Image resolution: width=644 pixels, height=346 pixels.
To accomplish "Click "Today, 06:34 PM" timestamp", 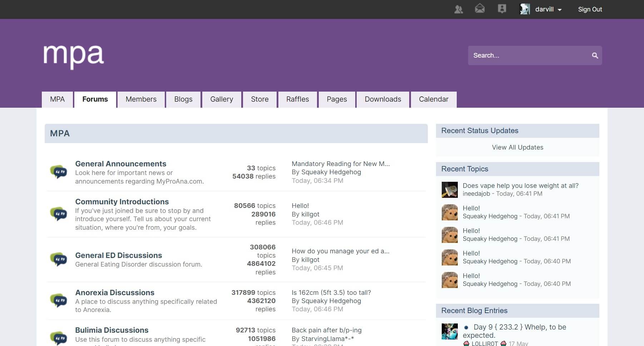I will pos(317,181).
